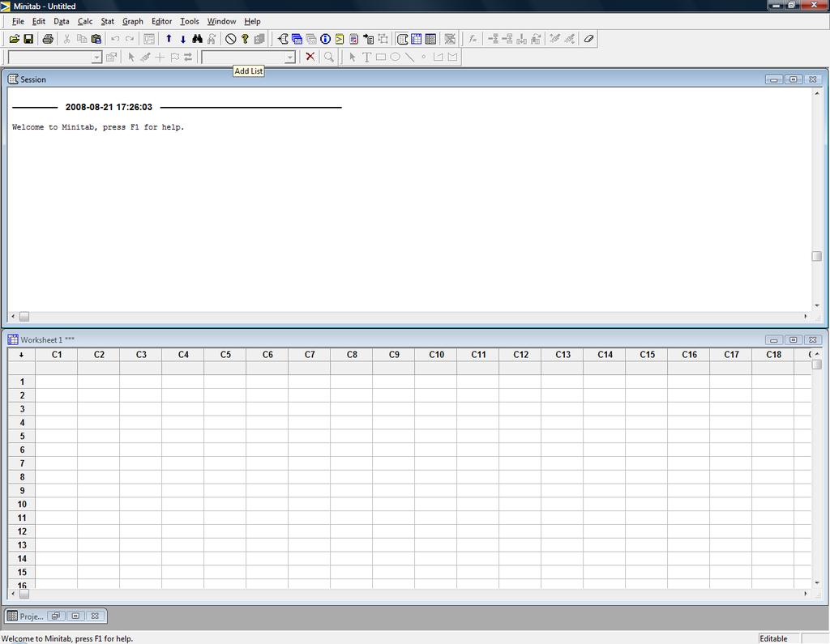Viewport: 830px width, 644px height.
Task: Click the Current Data Window grid icon
Action: (x=417, y=39)
